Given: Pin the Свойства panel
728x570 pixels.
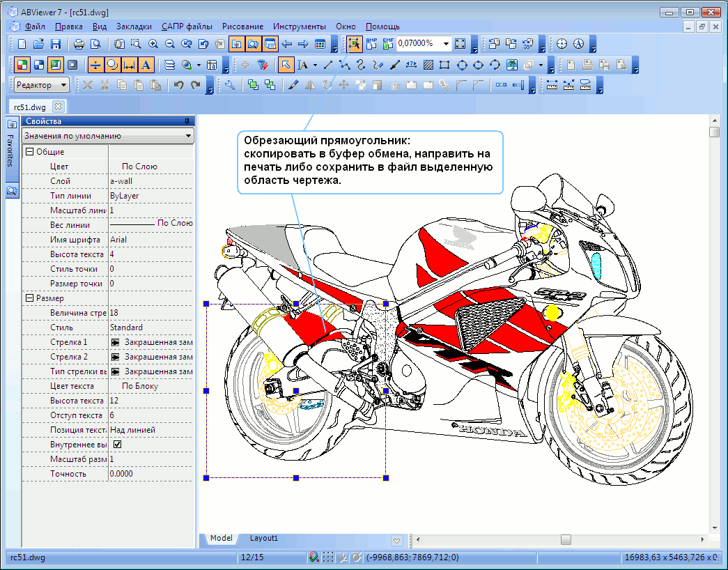Looking at the screenshot, I should coord(187,121).
